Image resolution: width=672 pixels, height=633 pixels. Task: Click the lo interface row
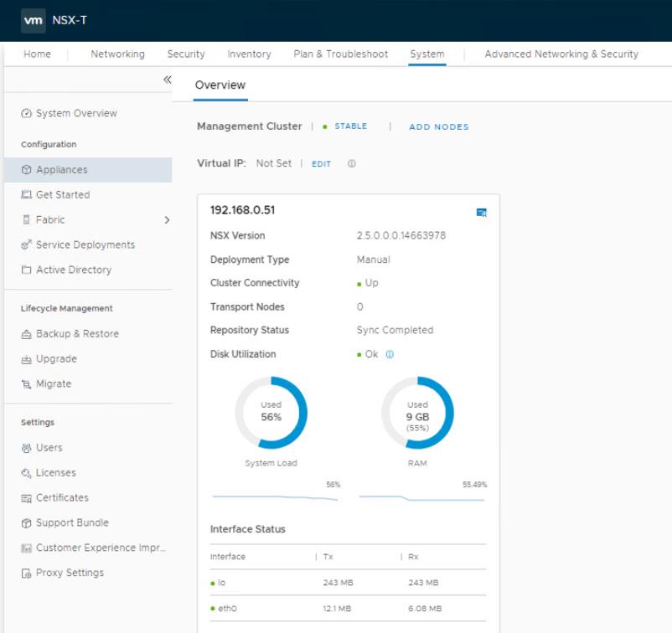point(348,583)
